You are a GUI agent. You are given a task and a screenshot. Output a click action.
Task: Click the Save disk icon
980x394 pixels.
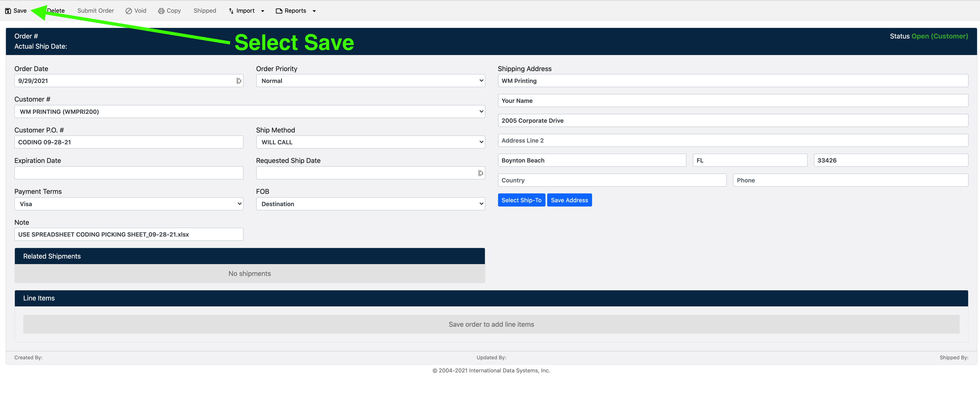pos(8,11)
